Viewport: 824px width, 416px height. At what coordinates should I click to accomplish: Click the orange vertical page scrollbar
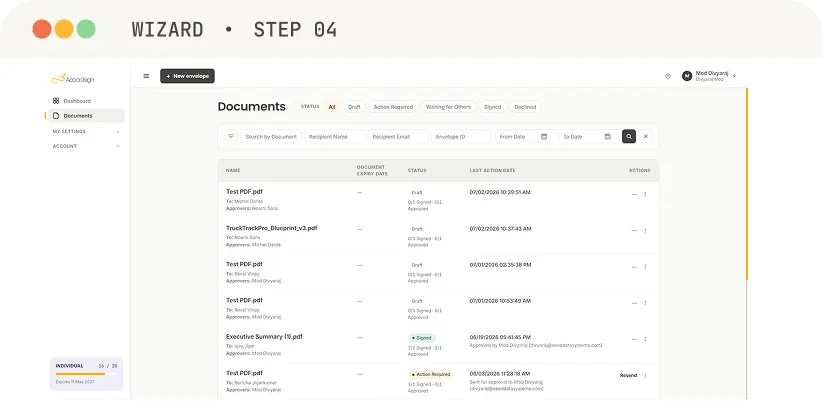pyautogui.click(x=747, y=184)
